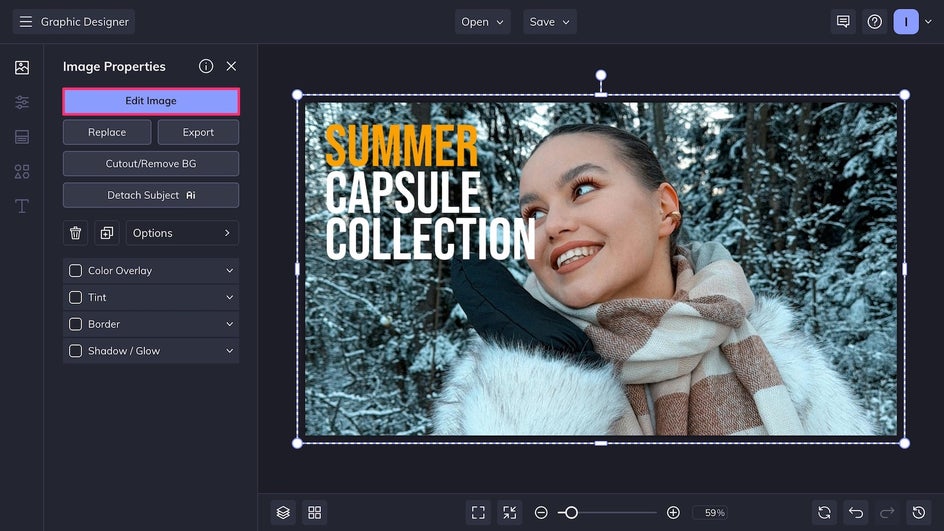Open the feedback comments icon
Screen dimensions: 944x531
tap(843, 22)
